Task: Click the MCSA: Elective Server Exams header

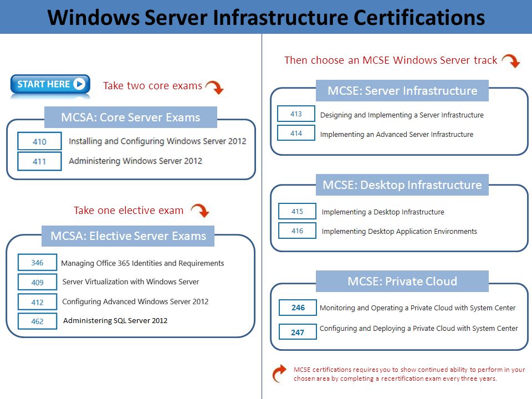Action: [x=128, y=236]
